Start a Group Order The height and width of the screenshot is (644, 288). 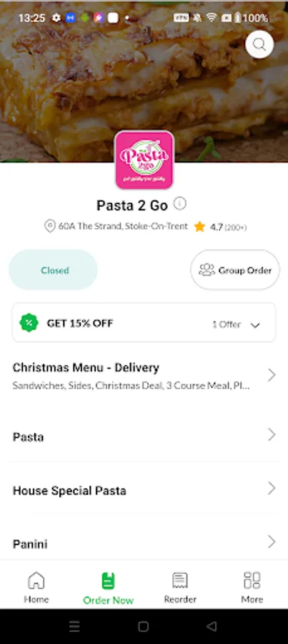click(235, 270)
